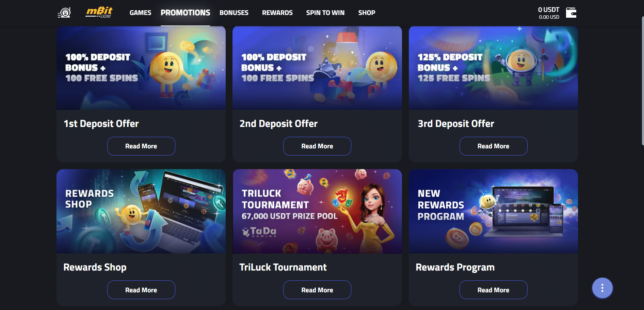Viewport: 644px width, 310px height.
Task: Go to the BONUSES section
Action: (x=234, y=13)
